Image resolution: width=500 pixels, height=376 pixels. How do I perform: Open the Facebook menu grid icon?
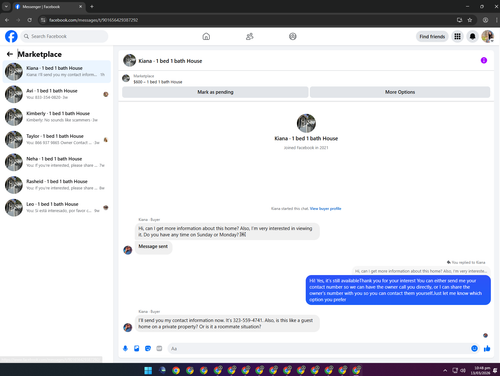click(457, 36)
